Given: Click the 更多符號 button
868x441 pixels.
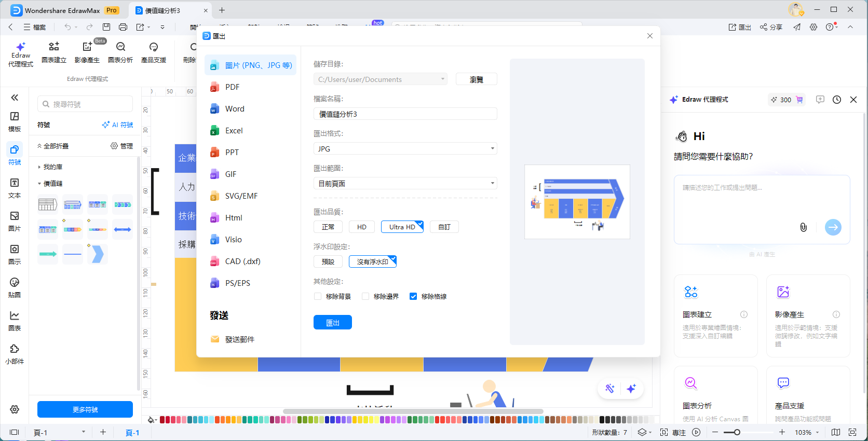Looking at the screenshot, I should (85, 409).
